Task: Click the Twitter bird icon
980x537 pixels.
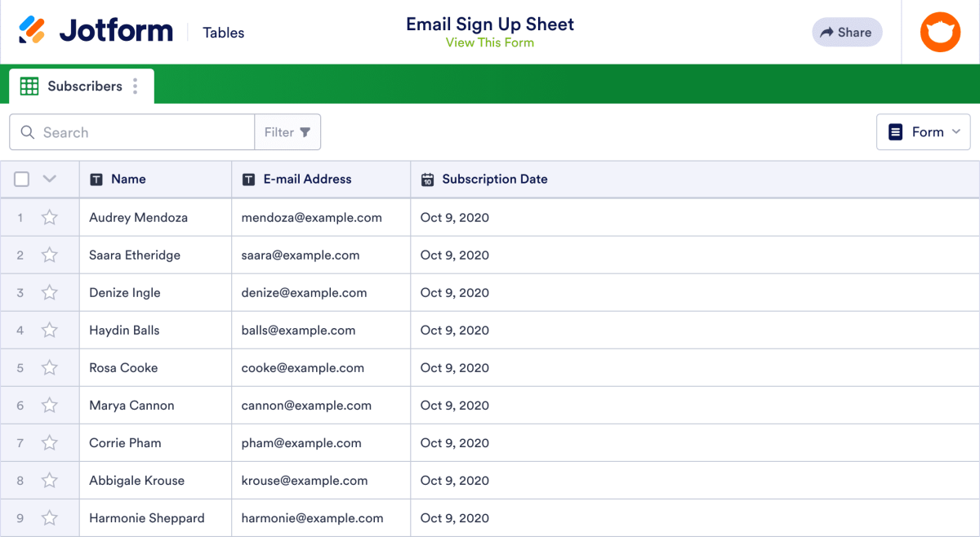Action: tap(940, 32)
